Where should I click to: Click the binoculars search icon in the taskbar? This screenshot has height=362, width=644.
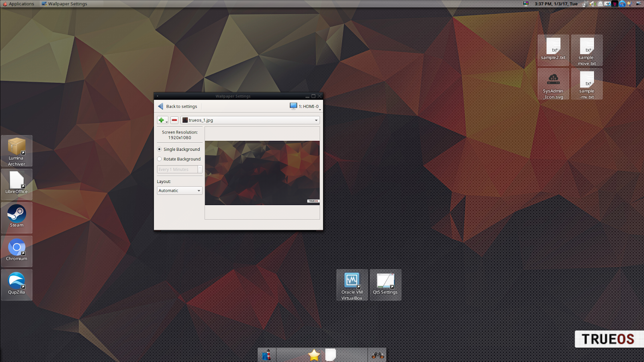378,355
